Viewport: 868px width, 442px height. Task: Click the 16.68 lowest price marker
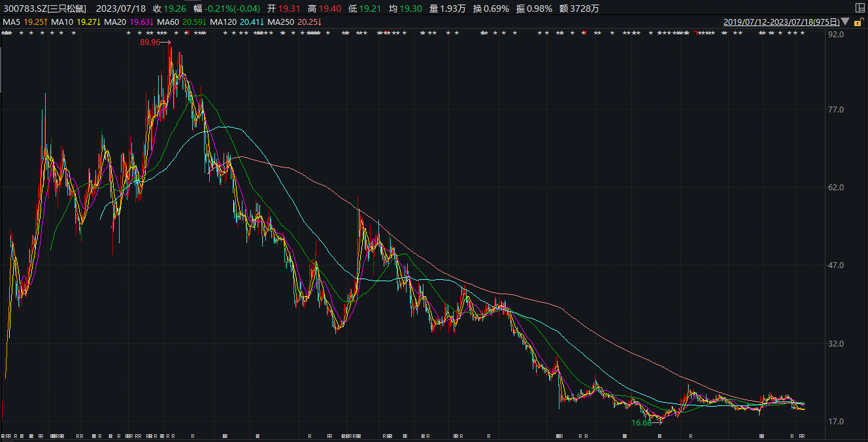[x=641, y=423]
